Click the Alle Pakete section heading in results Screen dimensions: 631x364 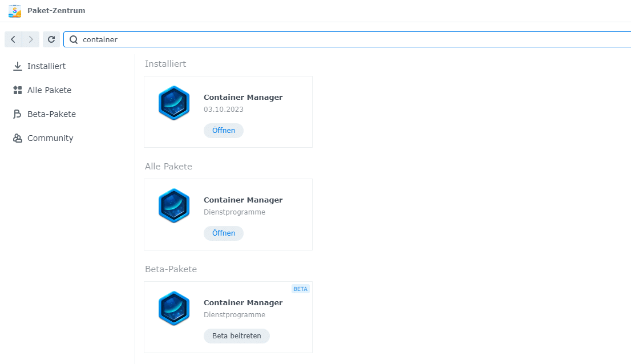point(168,167)
